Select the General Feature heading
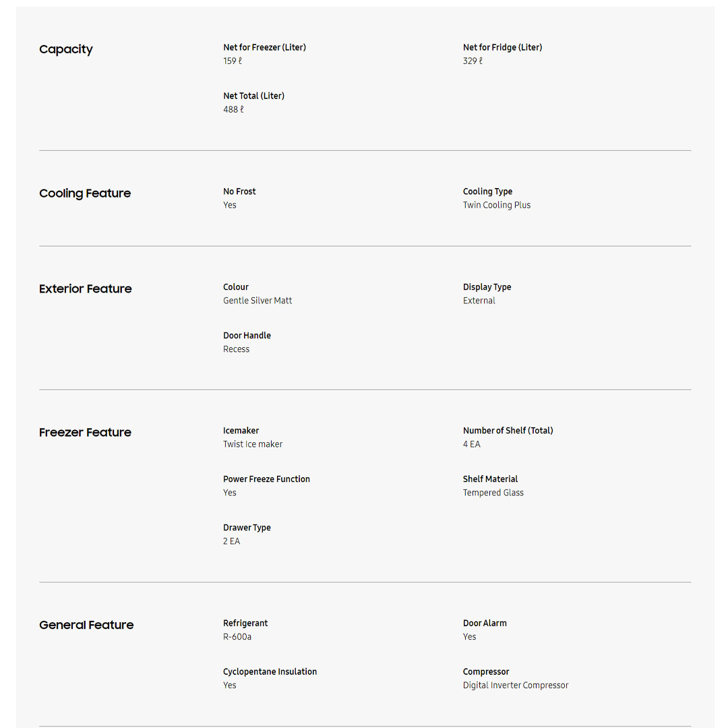This screenshot has width=728, height=728. click(86, 626)
